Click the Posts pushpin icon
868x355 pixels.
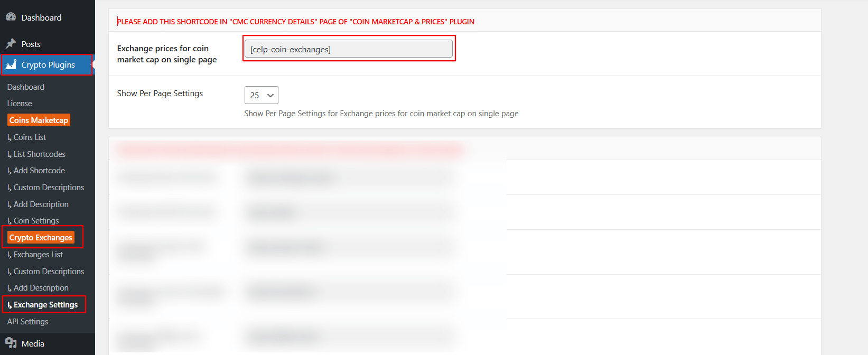(11, 44)
